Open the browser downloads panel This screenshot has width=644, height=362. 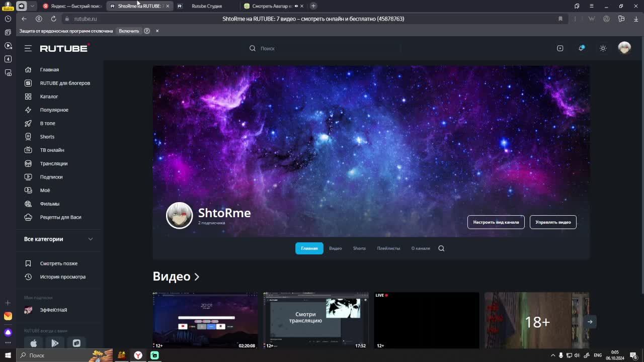[636, 19]
